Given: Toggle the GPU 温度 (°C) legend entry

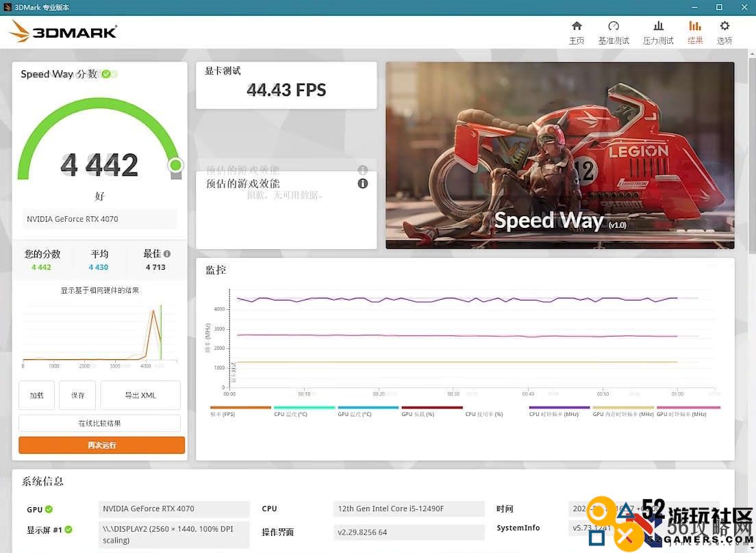Looking at the screenshot, I should pyautogui.click(x=368, y=411).
